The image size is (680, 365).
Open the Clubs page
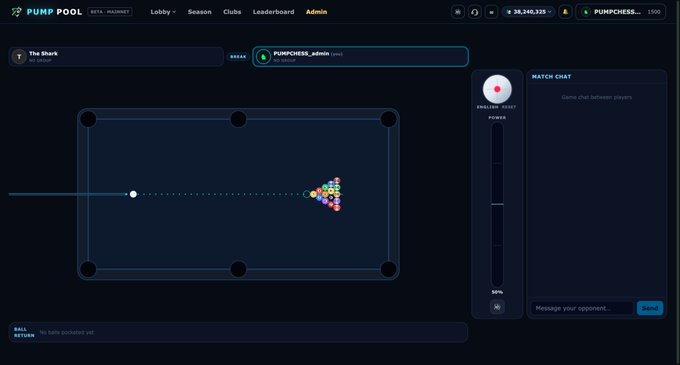(232, 12)
